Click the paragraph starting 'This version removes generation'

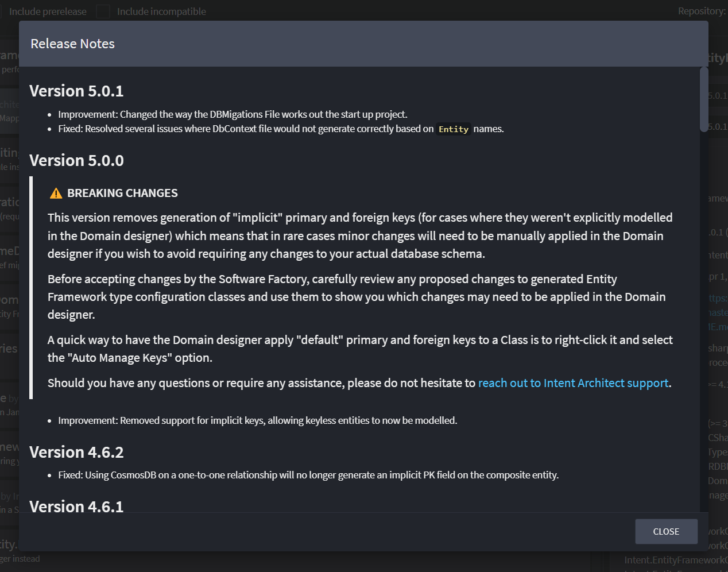(360, 235)
